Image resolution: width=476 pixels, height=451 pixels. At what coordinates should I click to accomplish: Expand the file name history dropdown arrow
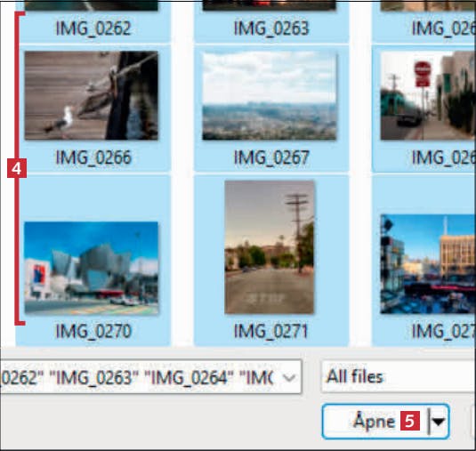point(288,377)
